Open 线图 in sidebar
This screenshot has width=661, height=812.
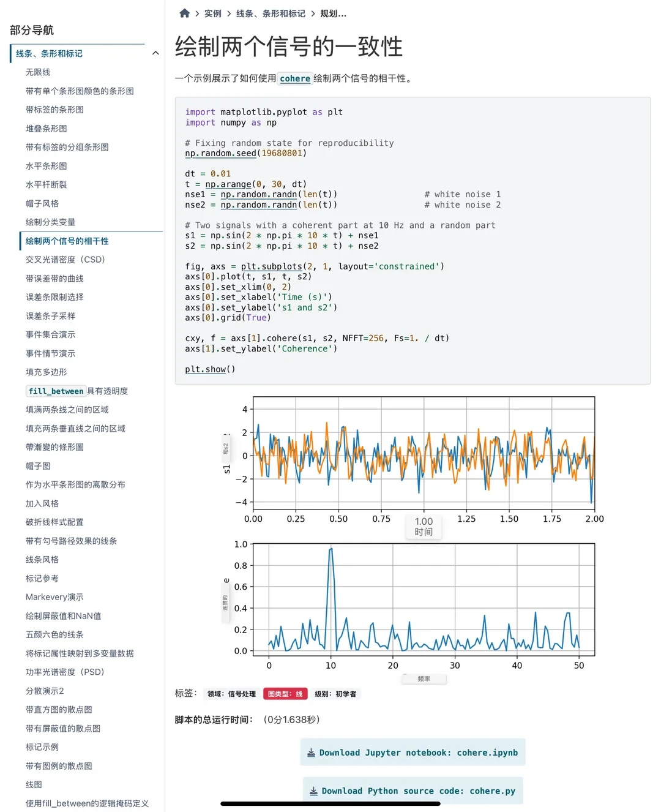pyautogui.click(x=34, y=784)
